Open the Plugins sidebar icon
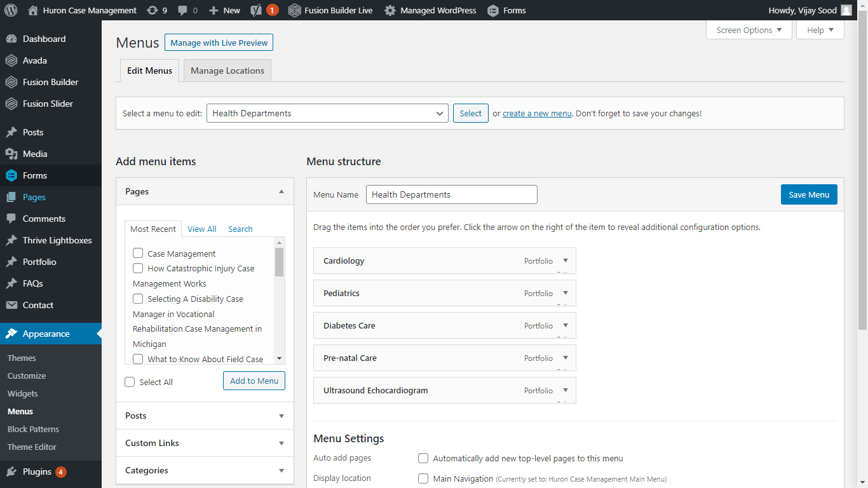 (11, 471)
